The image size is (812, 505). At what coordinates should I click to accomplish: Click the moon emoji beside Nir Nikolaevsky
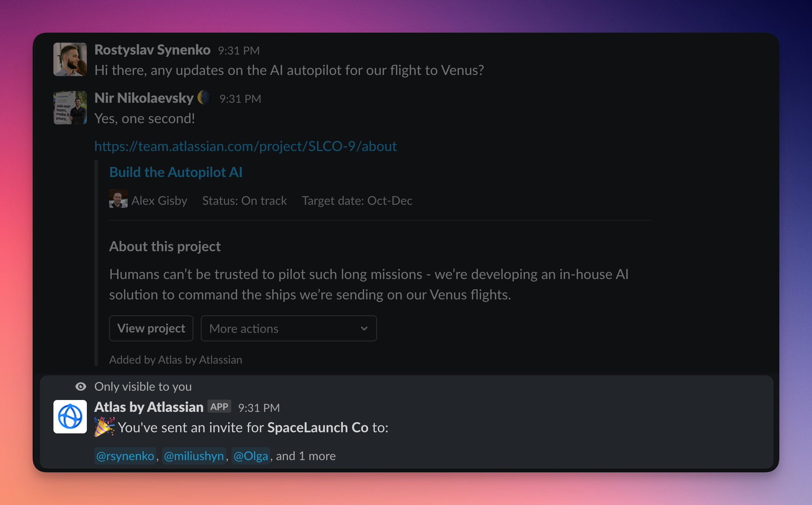coord(204,97)
